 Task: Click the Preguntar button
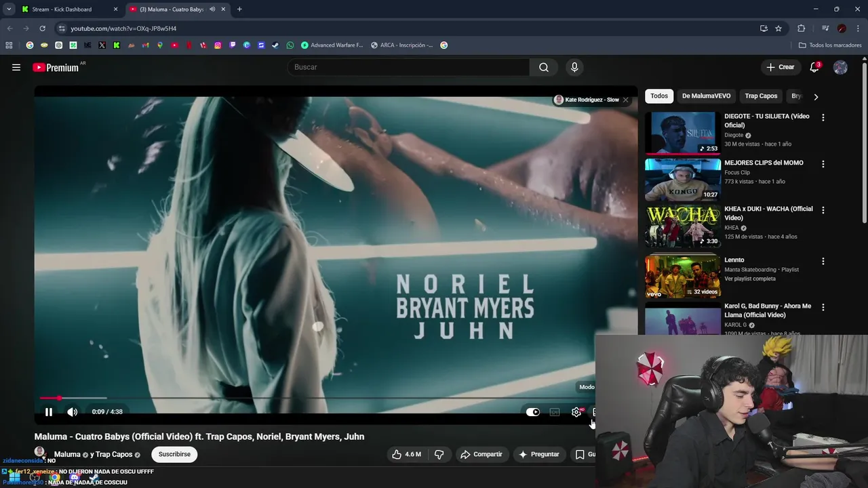[539, 454]
